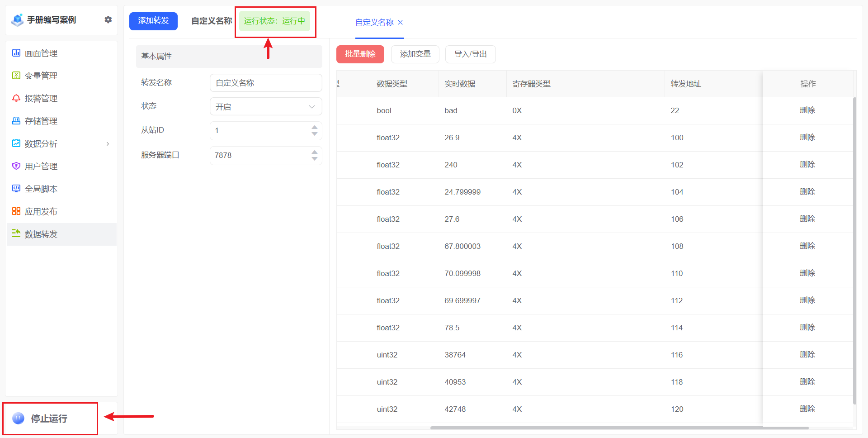Click the horizontal table scrollbar

click(x=619, y=428)
